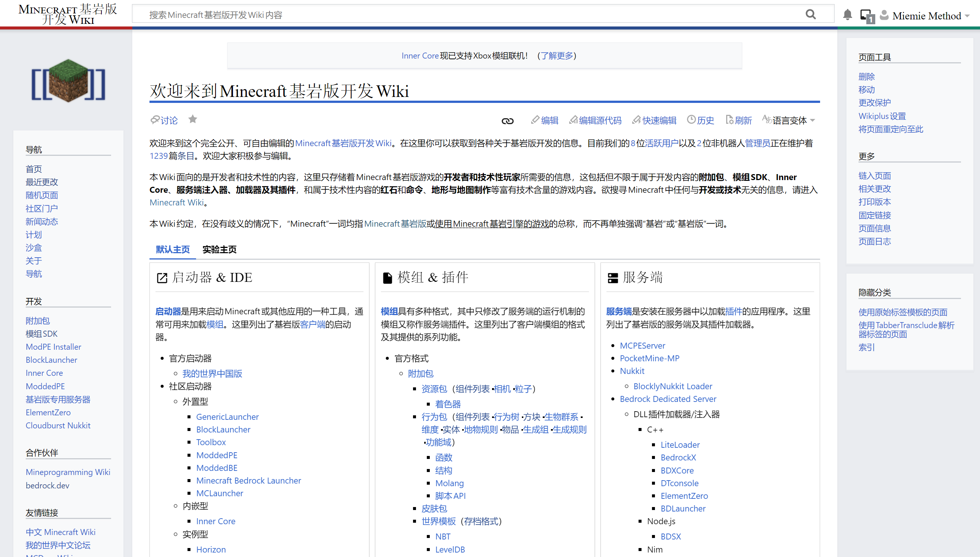Open the Bedrock Dedicated Server link
Image resolution: width=980 pixels, height=557 pixels.
click(x=668, y=399)
